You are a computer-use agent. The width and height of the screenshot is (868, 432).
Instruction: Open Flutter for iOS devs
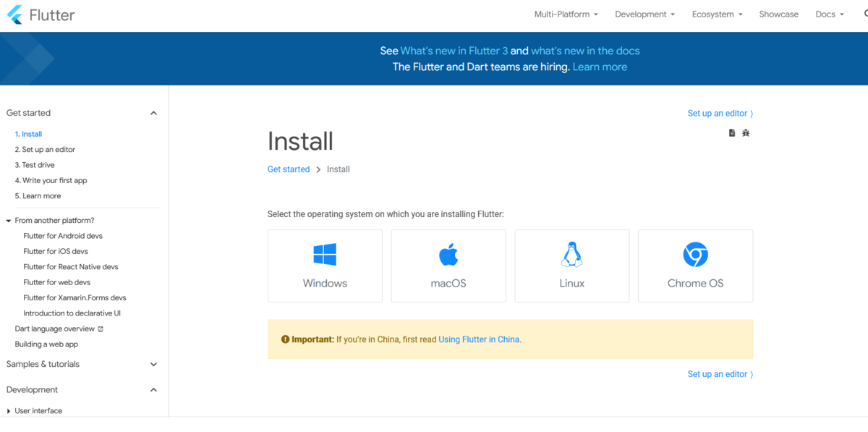[56, 252]
